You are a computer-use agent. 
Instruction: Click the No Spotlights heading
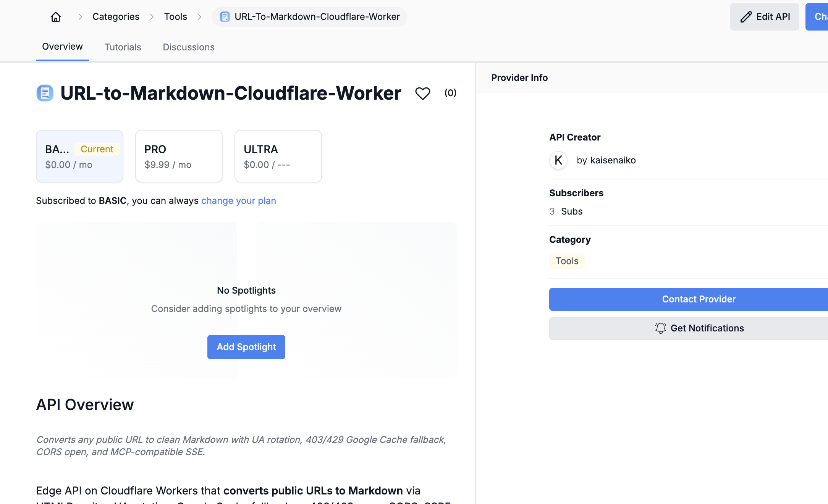click(x=246, y=291)
